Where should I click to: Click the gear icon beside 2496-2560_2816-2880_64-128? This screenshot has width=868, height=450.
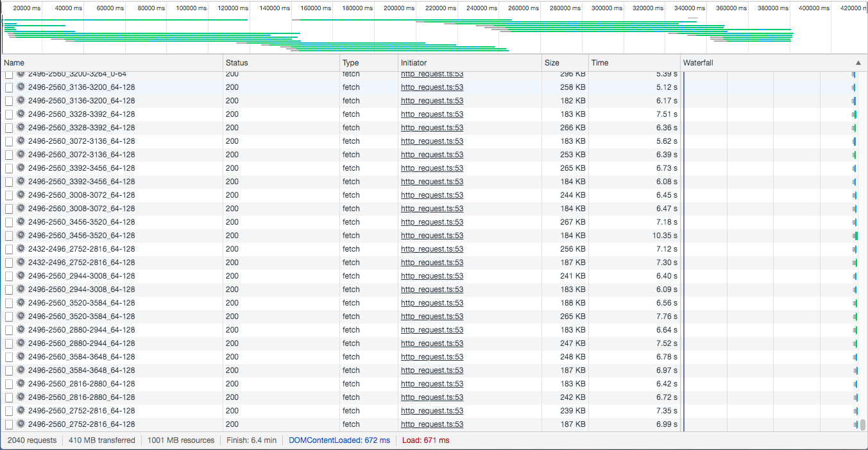tap(21, 383)
